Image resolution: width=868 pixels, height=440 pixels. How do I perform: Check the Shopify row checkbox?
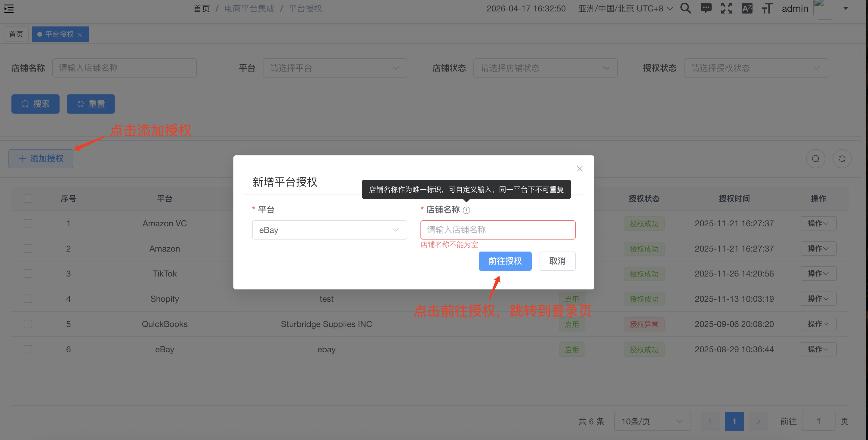[x=28, y=299]
